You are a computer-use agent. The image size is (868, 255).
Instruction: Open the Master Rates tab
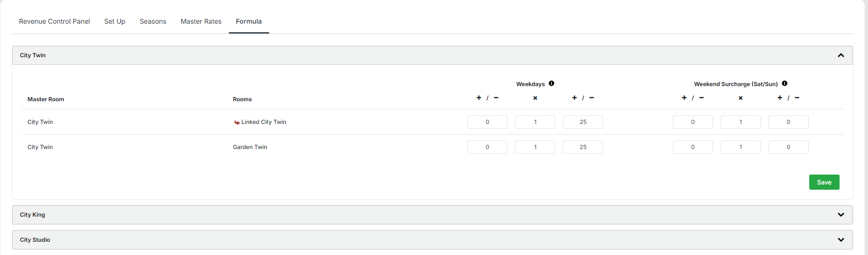[201, 21]
